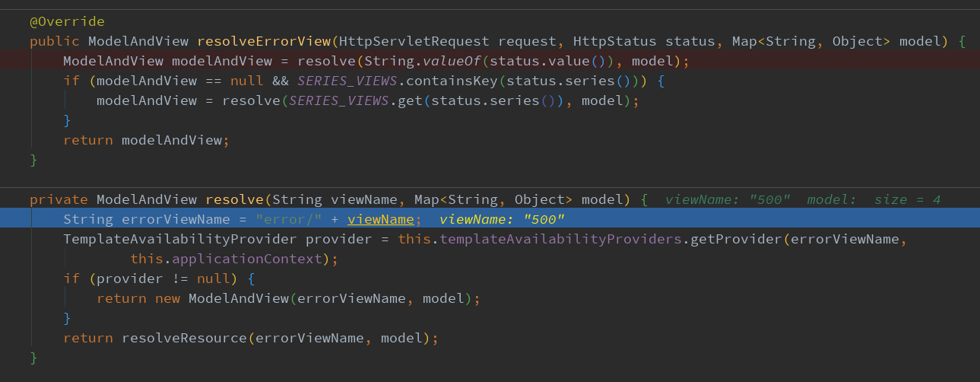Click the private keyword
Screen dimensions: 980x382
pyautogui.click(x=59, y=199)
